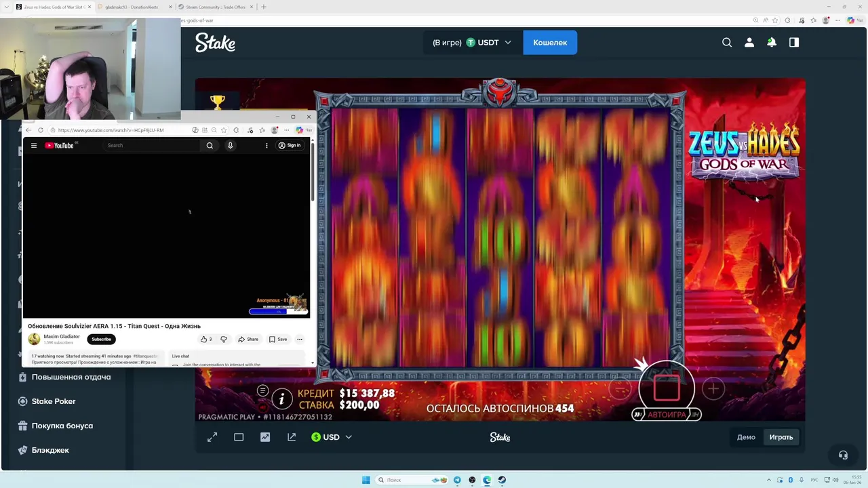Open Повышенная отдача in sidebar

tap(71, 377)
